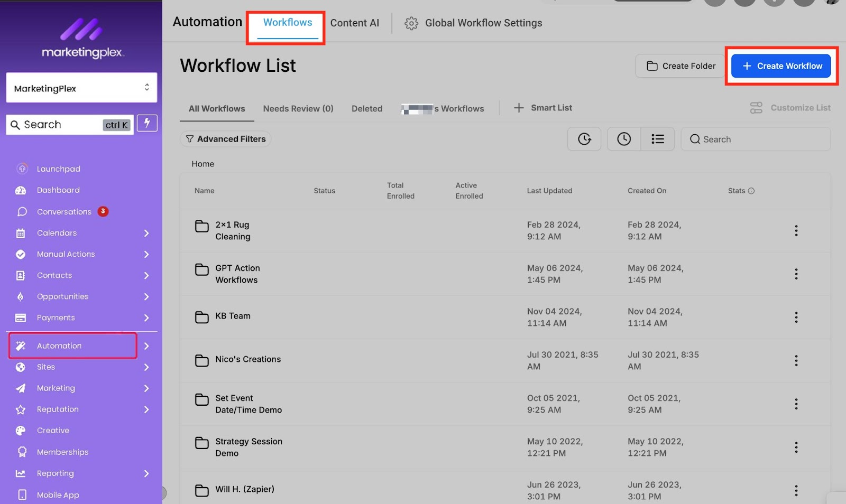
Task: Open the 2x1 Rug Cleaning folder icon
Action: click(201, 226)
